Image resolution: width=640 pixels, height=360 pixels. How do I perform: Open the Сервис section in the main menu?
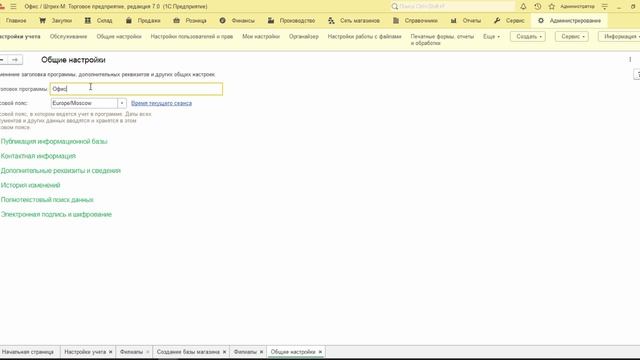click(x=509, y=20)
